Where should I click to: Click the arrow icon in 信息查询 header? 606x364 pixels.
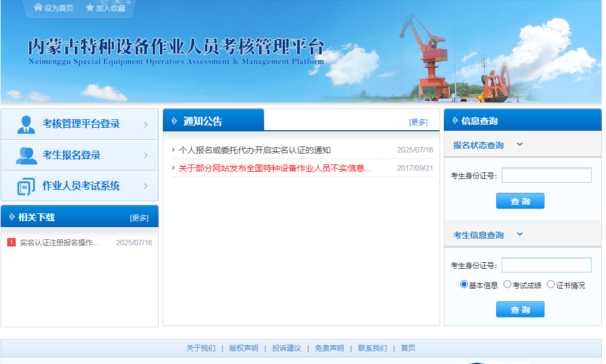[x=455, y=121]
